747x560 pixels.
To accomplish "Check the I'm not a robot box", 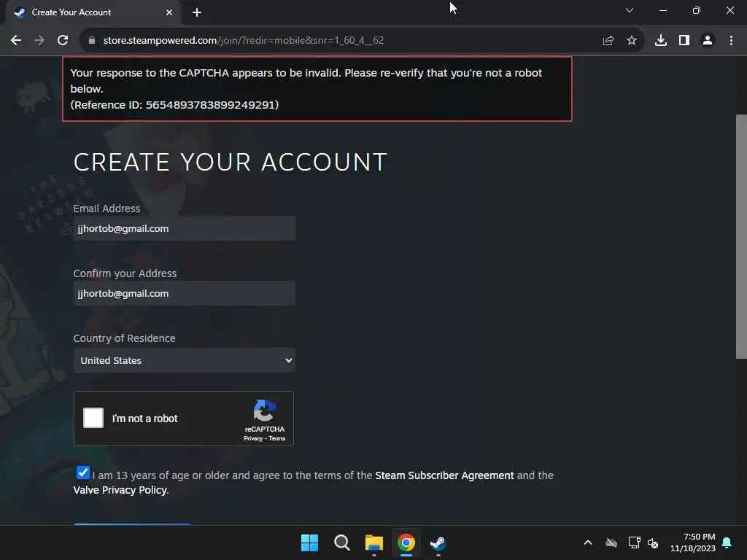I will click(93, 418).
